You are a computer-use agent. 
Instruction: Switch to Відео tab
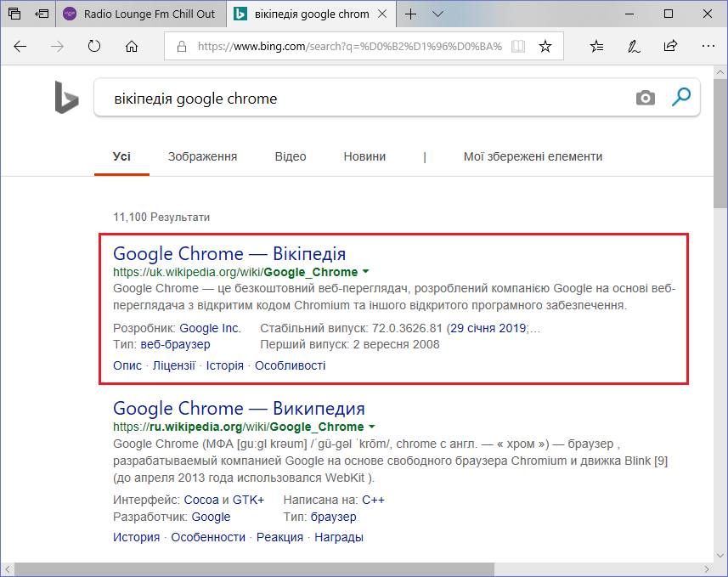(x=291, y=156)
